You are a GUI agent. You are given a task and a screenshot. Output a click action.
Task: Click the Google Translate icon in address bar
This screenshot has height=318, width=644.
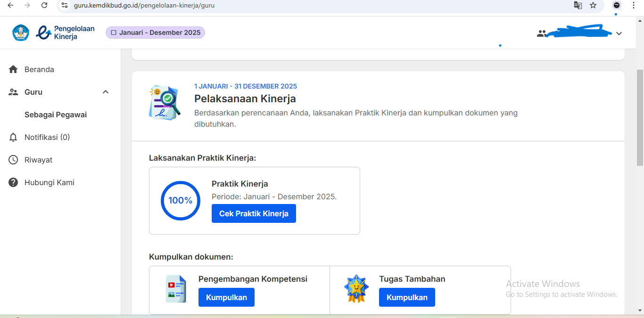point(578,5)
